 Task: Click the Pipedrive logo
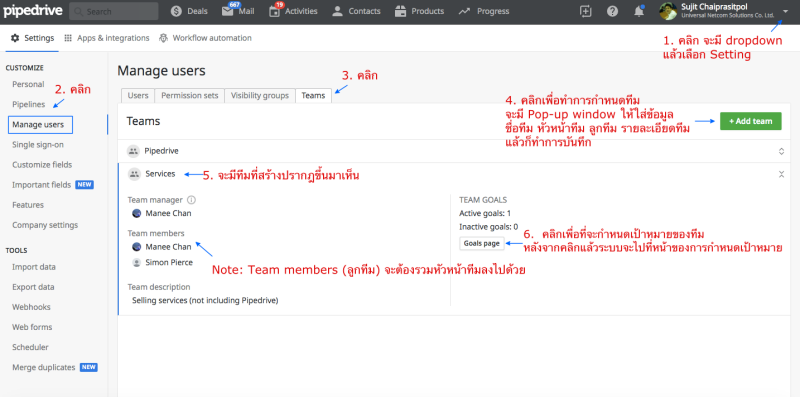pos(32,11)
